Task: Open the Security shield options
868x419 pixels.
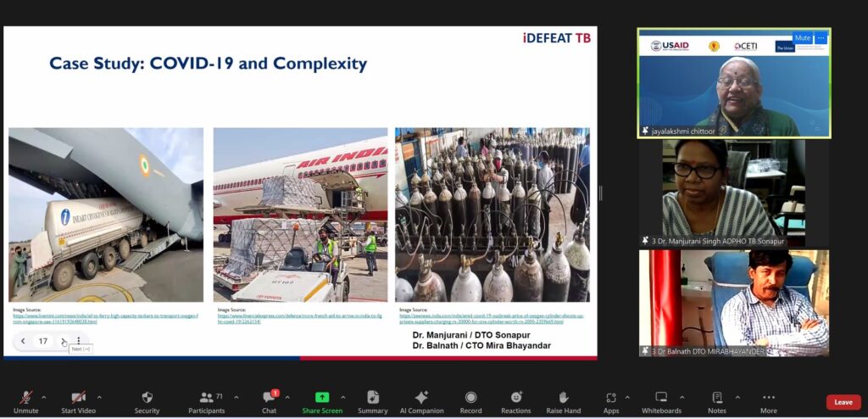Action: point(147,401)
